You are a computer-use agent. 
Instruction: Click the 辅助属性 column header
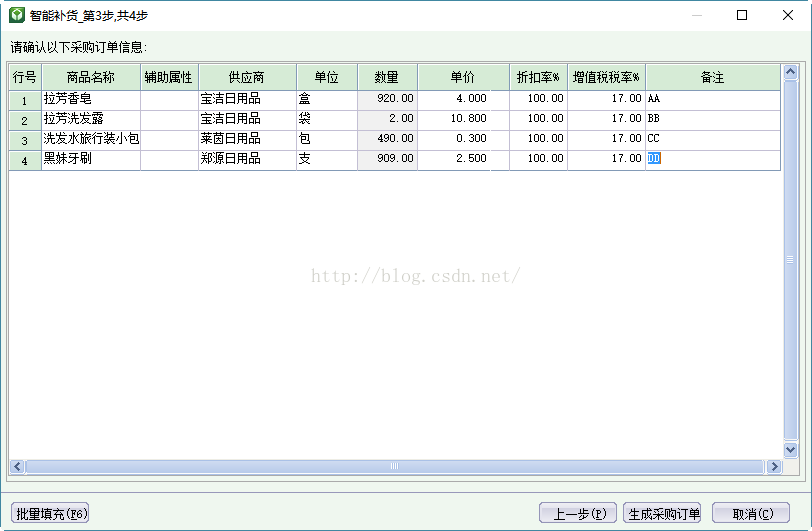[x=169, y=77]
